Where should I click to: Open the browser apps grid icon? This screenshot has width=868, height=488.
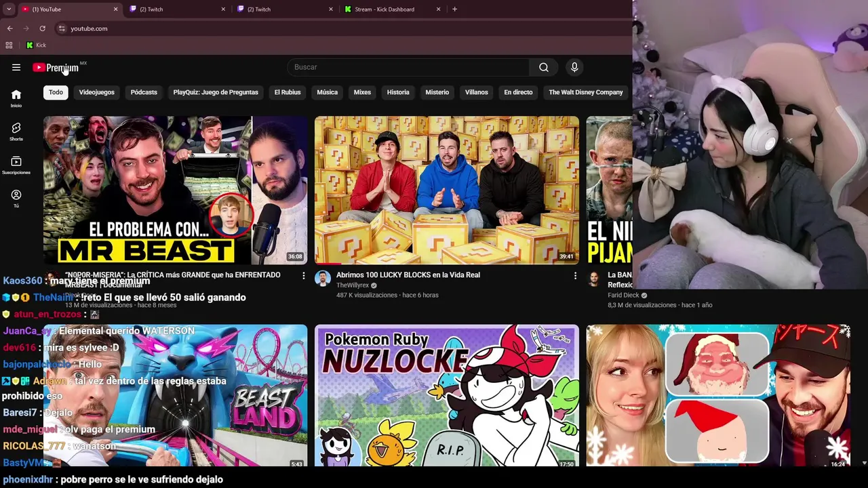pyautogui.click(x=9, y=45)
